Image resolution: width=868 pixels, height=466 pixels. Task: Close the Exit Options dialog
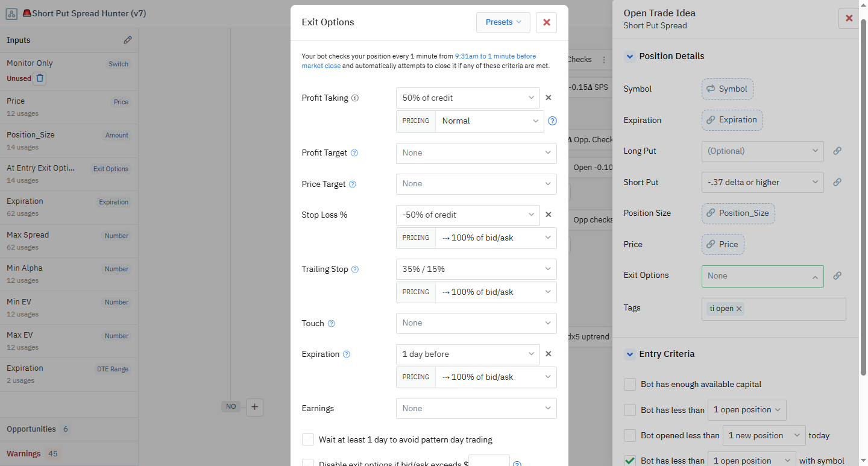pos(546,22)
